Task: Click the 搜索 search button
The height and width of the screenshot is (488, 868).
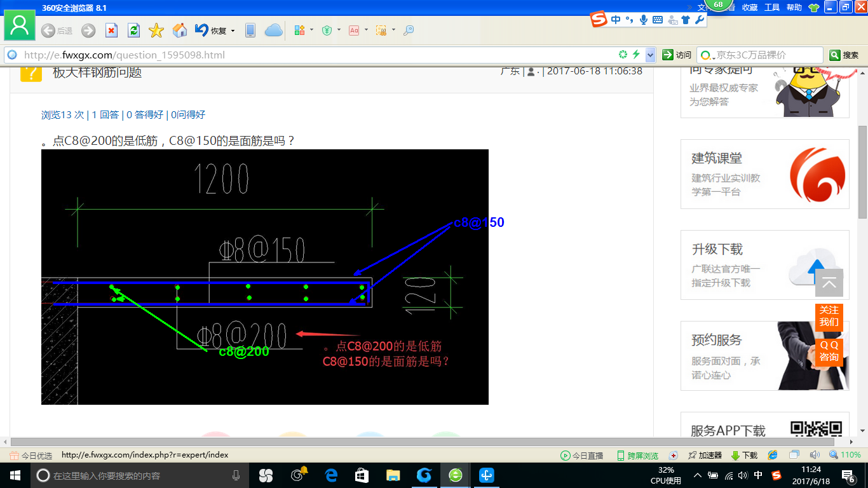Action: [844, 55]
